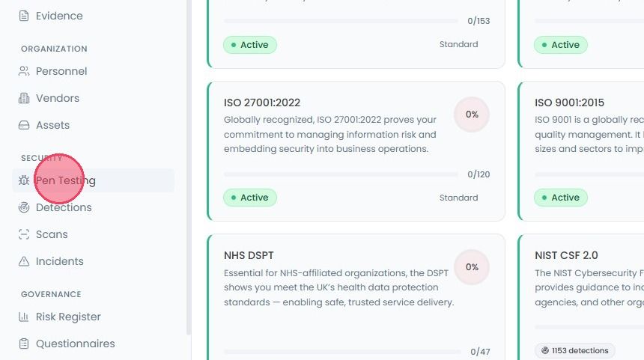Click the 1153 detections badge
The height and width of the screenshot is (360, 644).
point(574,350)
